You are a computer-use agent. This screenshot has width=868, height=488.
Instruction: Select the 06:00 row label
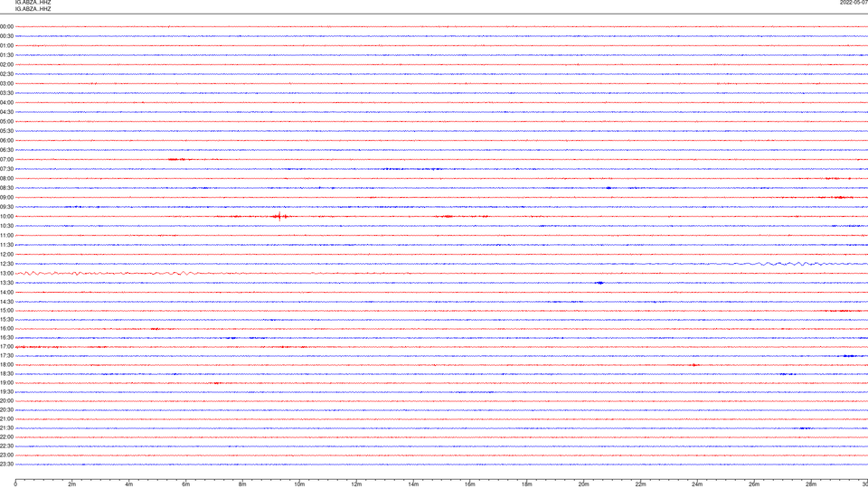click(x=6, y=141)
